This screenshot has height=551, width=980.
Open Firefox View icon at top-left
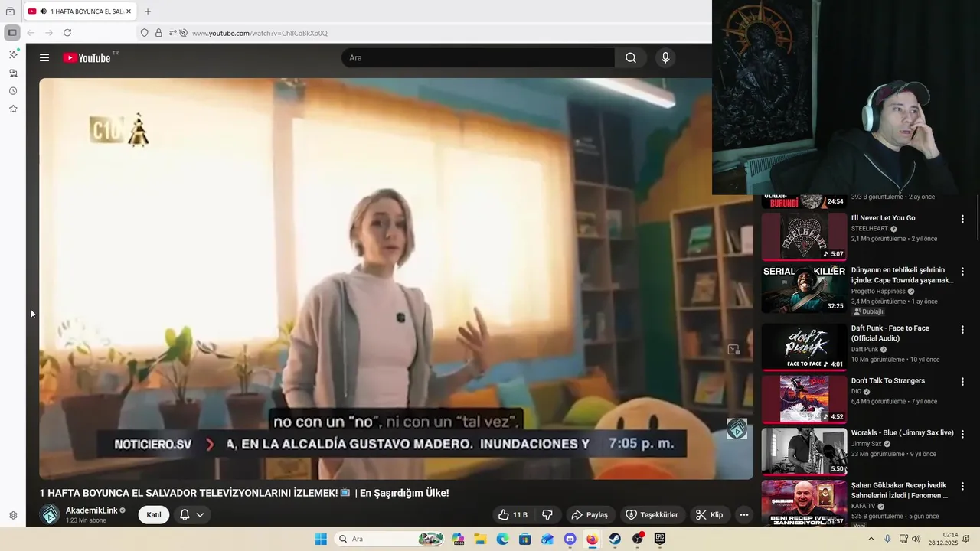tap(10, 11)
